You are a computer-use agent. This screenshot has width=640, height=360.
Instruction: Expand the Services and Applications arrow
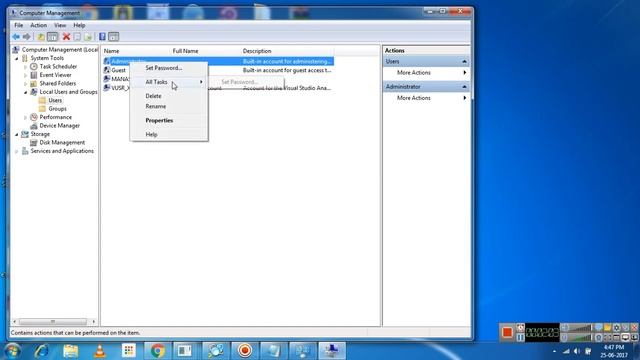[17, 151]
